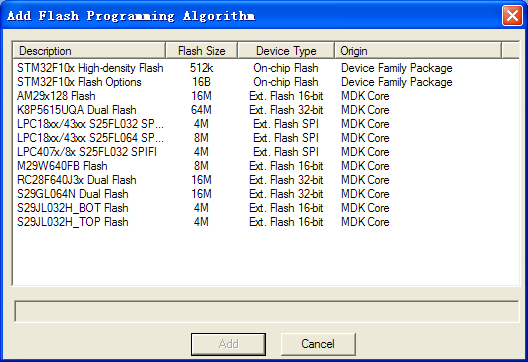This screenshot has width=528, height=362.
Task: Click the path text field below the list
Action: pyautogui.click(x=266, y=311)
